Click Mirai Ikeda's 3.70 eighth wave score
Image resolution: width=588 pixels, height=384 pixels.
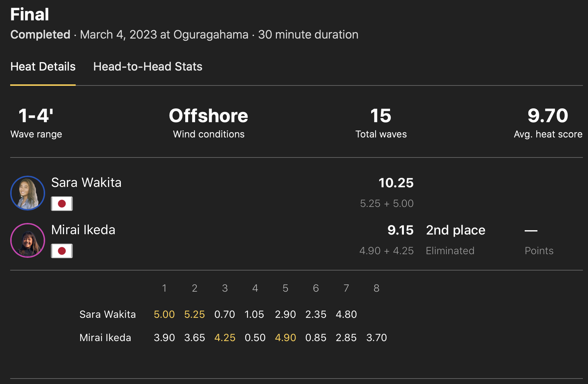[x=377, y=337]
